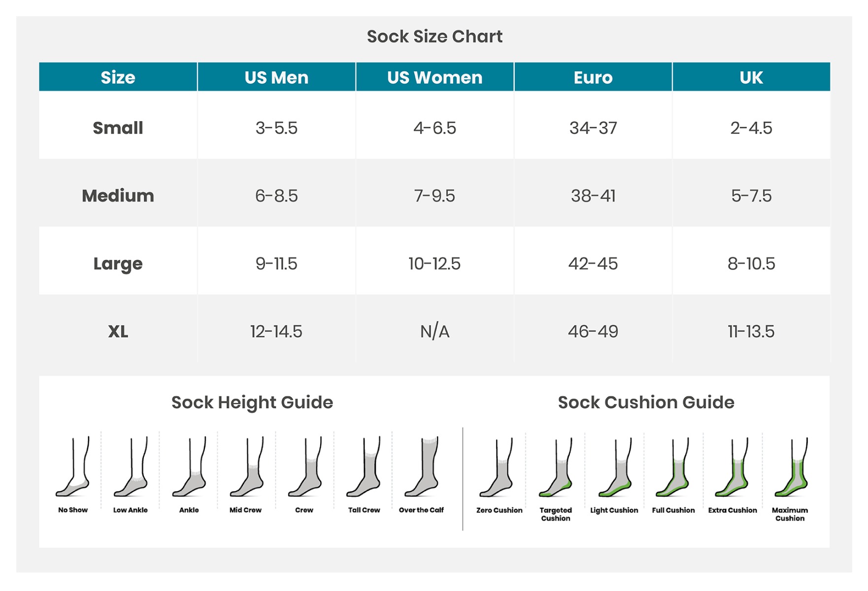Click the Sock Cushion Guide heading
The height and width of the screenshot is (591, 868).
tap(646, 402)
